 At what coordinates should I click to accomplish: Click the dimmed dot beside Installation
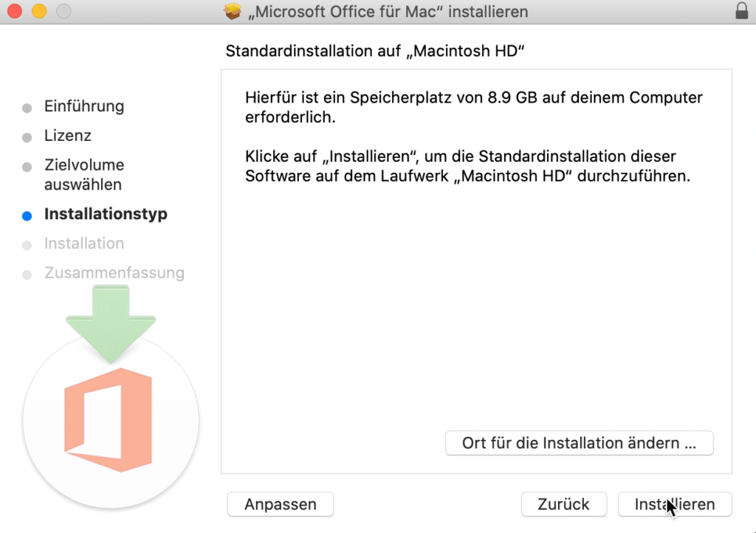coord(28,244)
